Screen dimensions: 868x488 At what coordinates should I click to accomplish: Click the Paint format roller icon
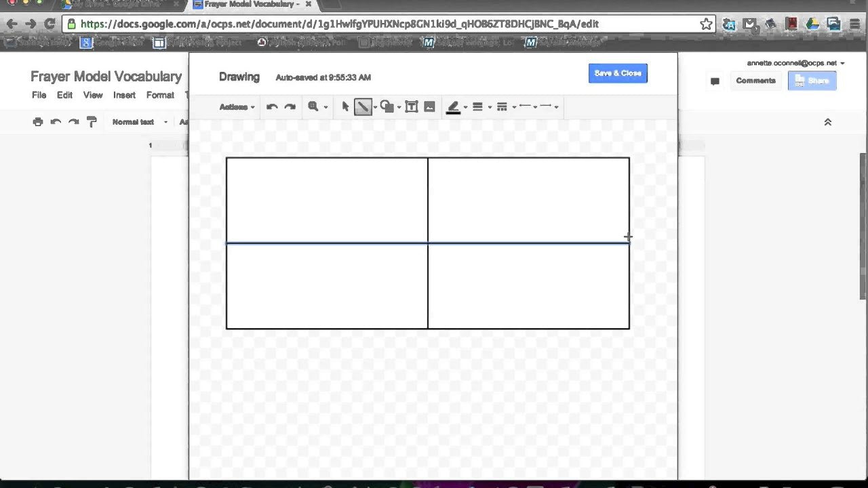(x=92, y=122)
